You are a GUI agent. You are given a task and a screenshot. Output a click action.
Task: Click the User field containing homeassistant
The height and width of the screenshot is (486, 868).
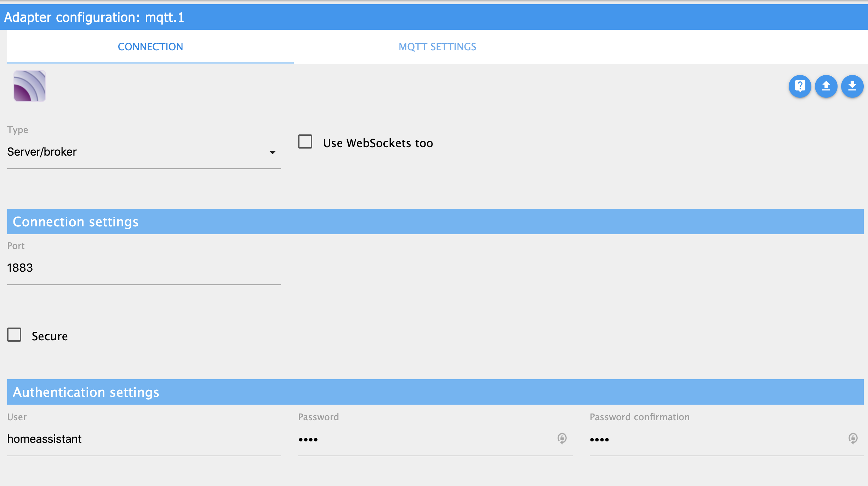pyautogui.click(x=144, y=439)
